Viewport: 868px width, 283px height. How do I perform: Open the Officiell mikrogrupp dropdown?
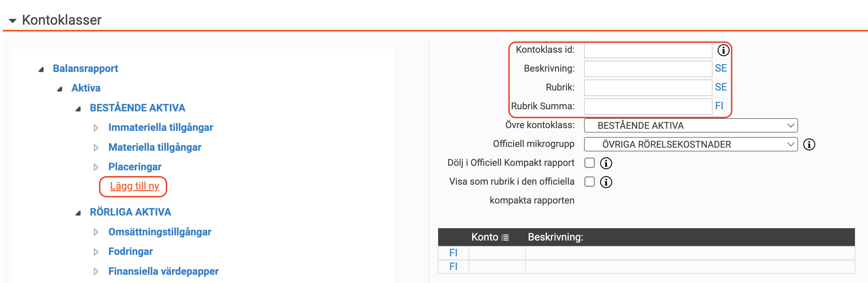pos(691,144)
